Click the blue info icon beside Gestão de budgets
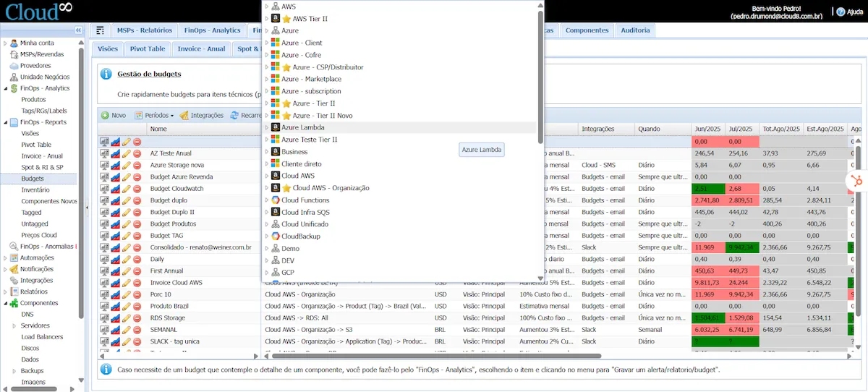The width and height of the screenshot is (868, 392). pyautogui.click(x=106, y=74)
